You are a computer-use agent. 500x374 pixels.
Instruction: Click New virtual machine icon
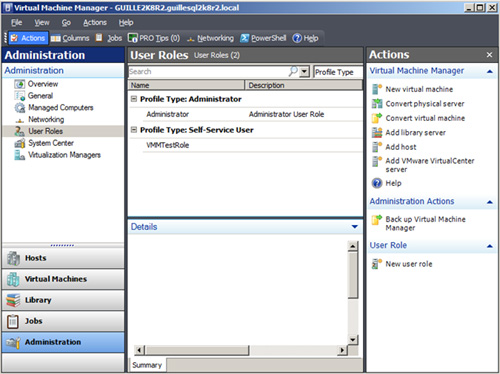click(x=377, y=89)
